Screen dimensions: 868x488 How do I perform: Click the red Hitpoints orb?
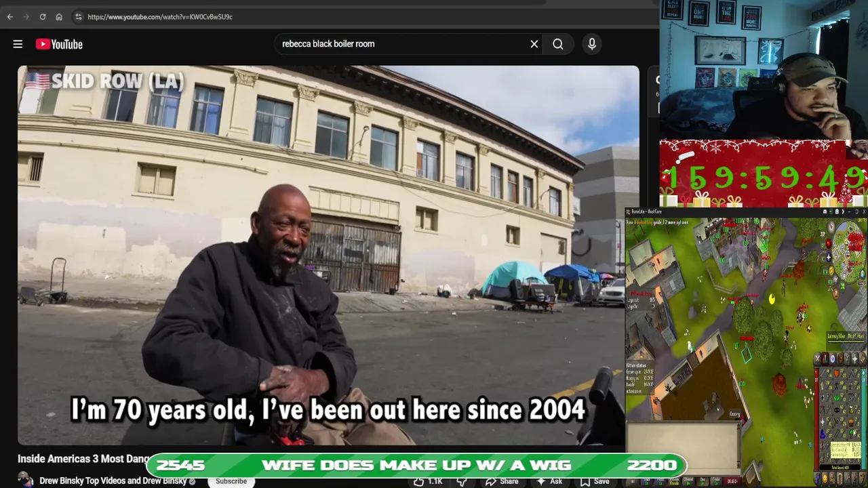(828, 244)
